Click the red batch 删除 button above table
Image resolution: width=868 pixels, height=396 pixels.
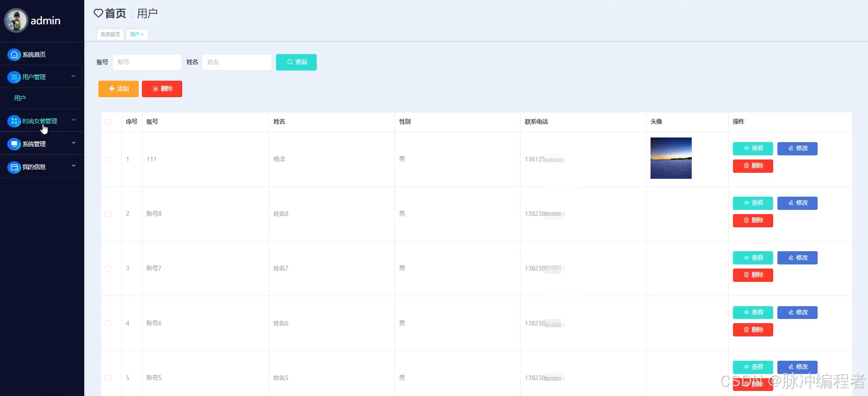162,88
